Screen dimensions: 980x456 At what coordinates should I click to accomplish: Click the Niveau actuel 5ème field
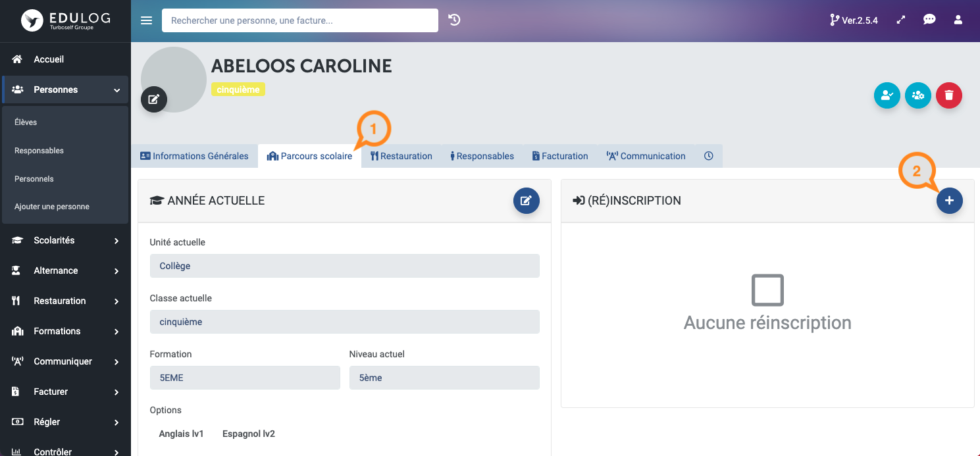(x=444, y=378)
